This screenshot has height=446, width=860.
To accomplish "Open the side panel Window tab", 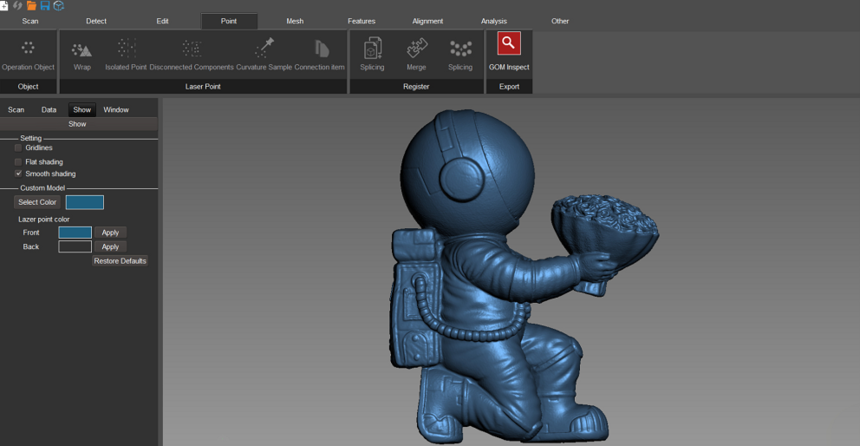I will tap(116, 110).
